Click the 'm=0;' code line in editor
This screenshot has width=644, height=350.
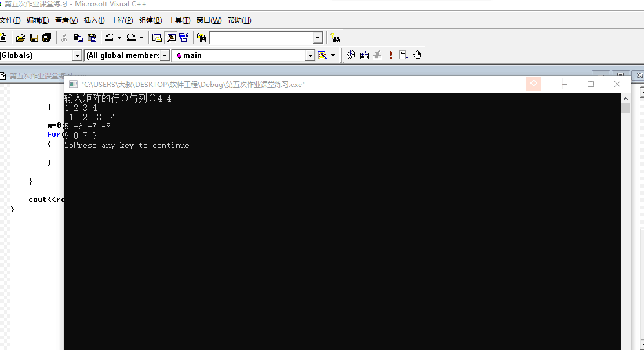point(56,125)
